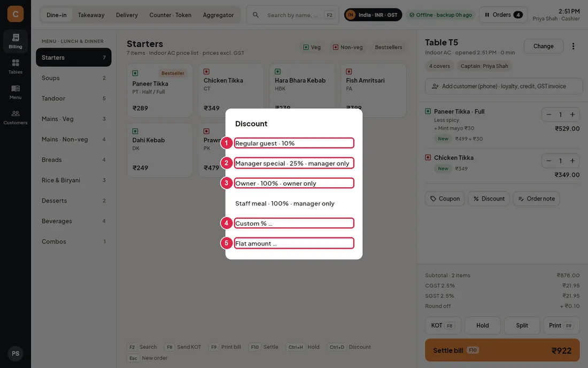This screenshot has width=588, height=368.
Task: Increase Paneer Tikka Full quantity
Action: point(572,114)
